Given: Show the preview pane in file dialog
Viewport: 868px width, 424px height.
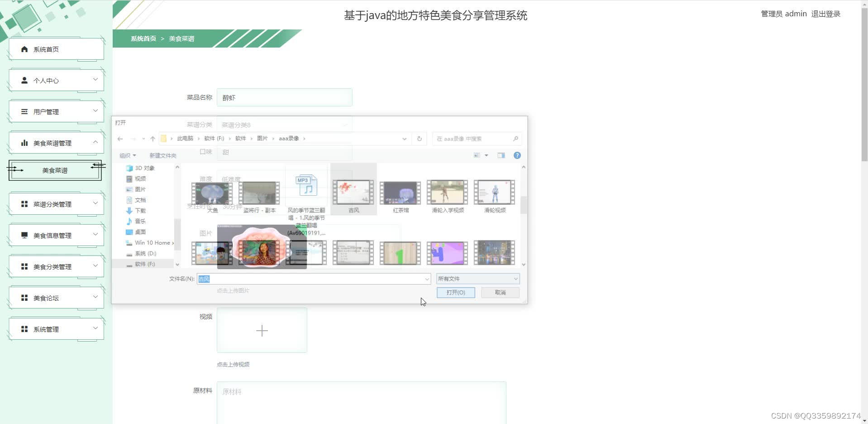Looking at the screenshot, I should point(501,155).
